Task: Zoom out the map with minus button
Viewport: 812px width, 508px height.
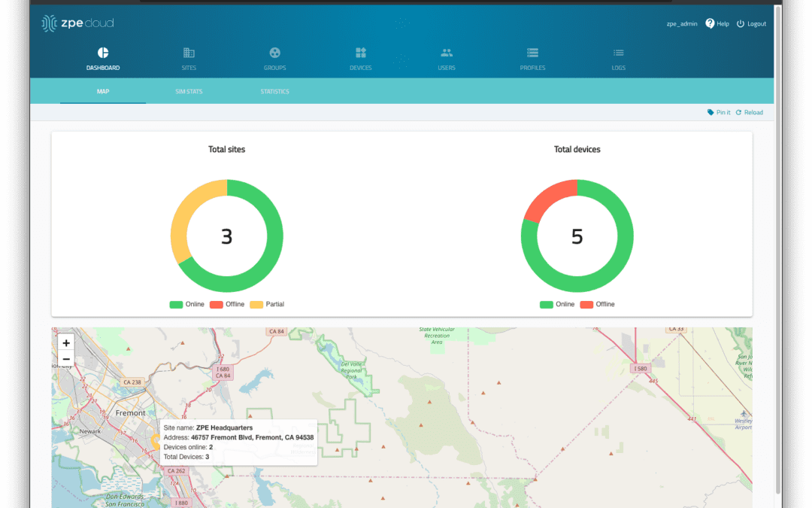Action: [x=66, y=359]
